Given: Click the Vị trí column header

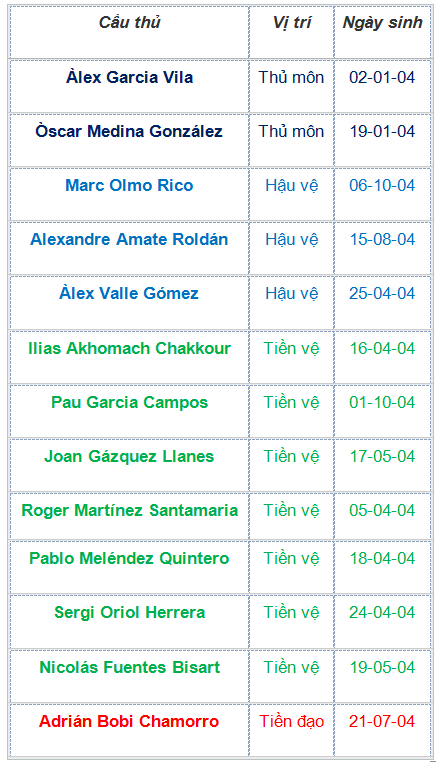Looking at the screenshot, I should pyautogui.click(x=291, y=23).
